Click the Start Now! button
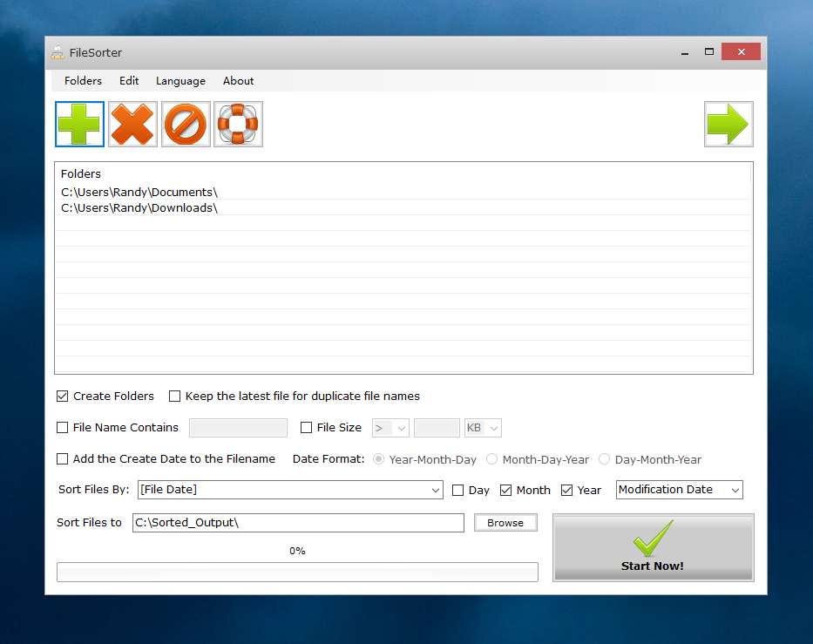The width and height of the screenshot is (813, 644). point(654,547)
